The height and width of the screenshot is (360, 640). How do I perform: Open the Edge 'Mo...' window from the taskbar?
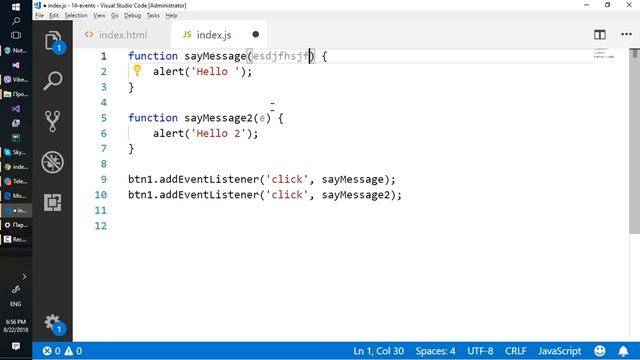coord(16,196)
